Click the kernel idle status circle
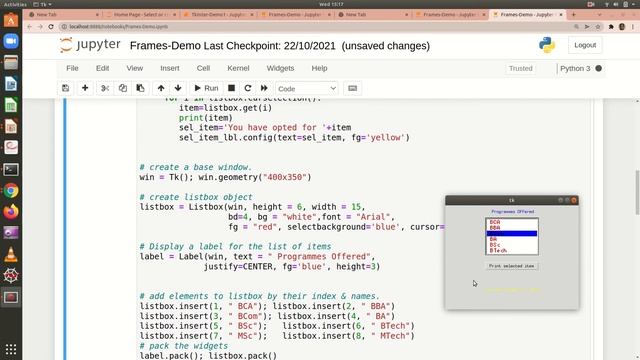Screen dimensions: 640x360 pos(598,69)
